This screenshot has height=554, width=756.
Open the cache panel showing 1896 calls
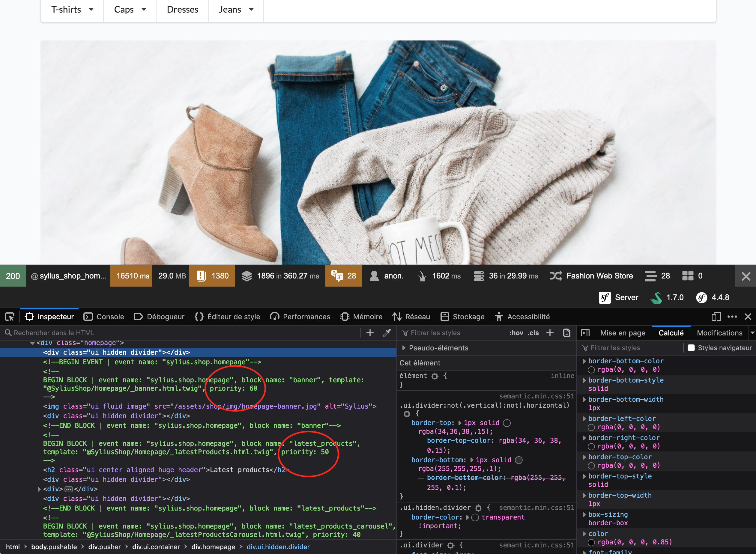tap(280, 276)
